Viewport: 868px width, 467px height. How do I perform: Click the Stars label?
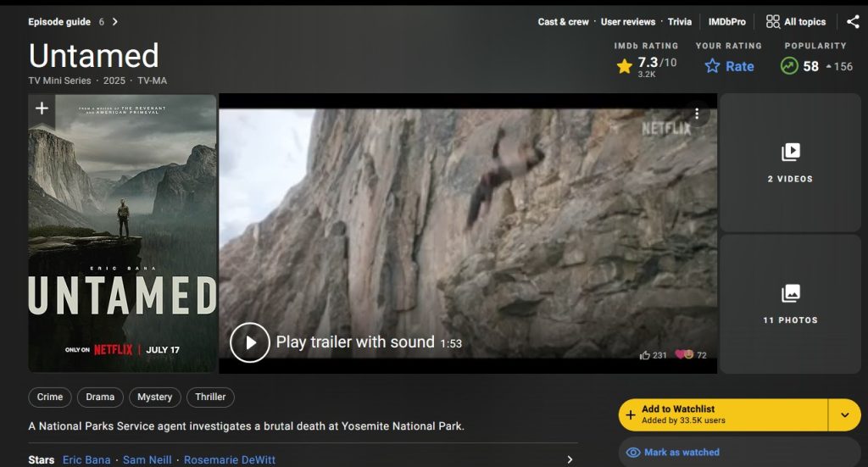pyautogui.click(x=41, y=460)
